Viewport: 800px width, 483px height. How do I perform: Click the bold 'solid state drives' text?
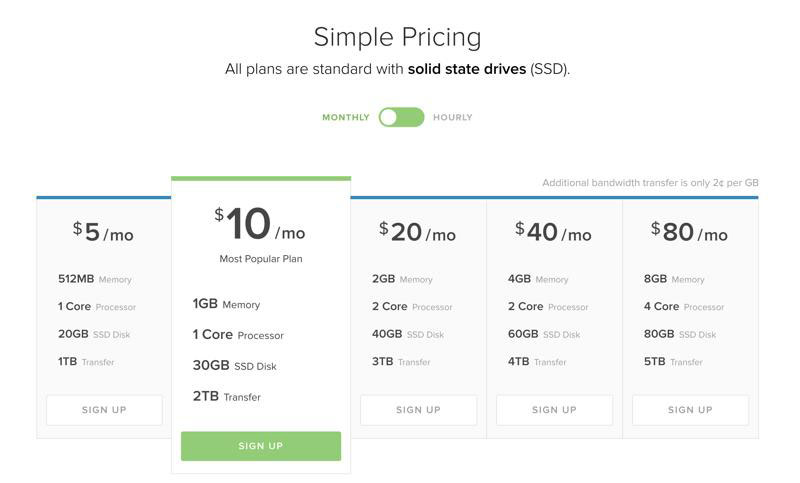pos(467,70)
